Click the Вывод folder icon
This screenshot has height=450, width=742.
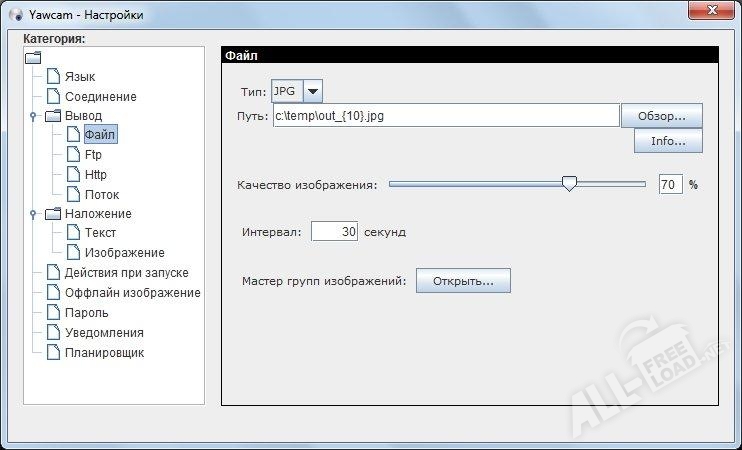(53, 116)
